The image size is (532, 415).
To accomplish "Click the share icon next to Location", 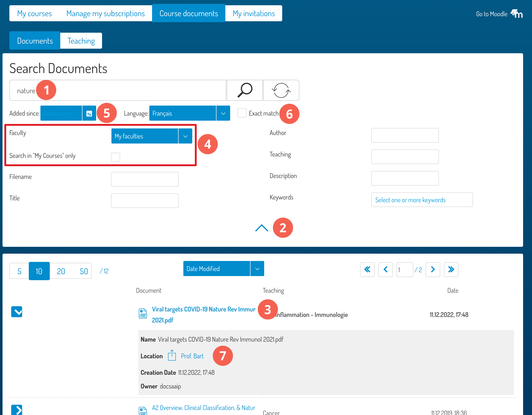I will point(172,356).
